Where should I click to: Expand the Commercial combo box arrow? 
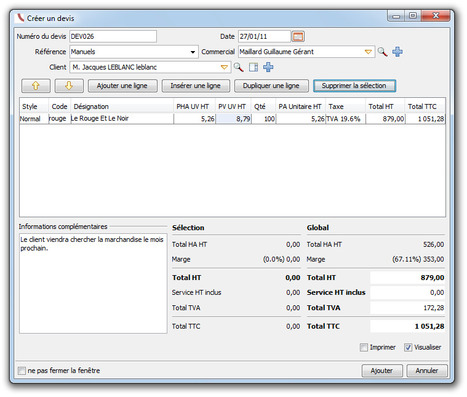click(x=368, y=52)
